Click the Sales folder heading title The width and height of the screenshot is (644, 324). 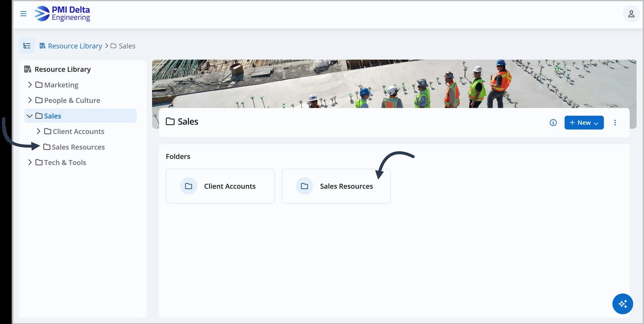click(182, 121)
